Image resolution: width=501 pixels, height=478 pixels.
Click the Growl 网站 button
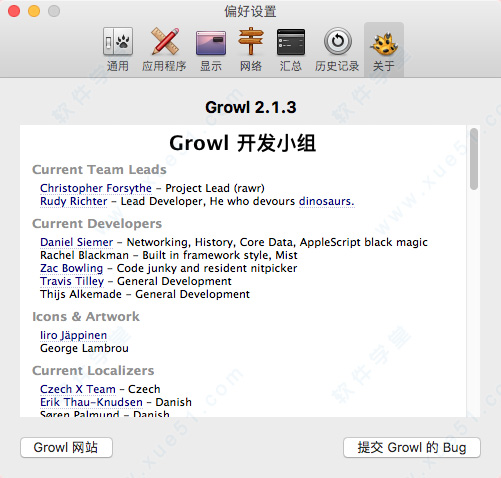[66, 447]
